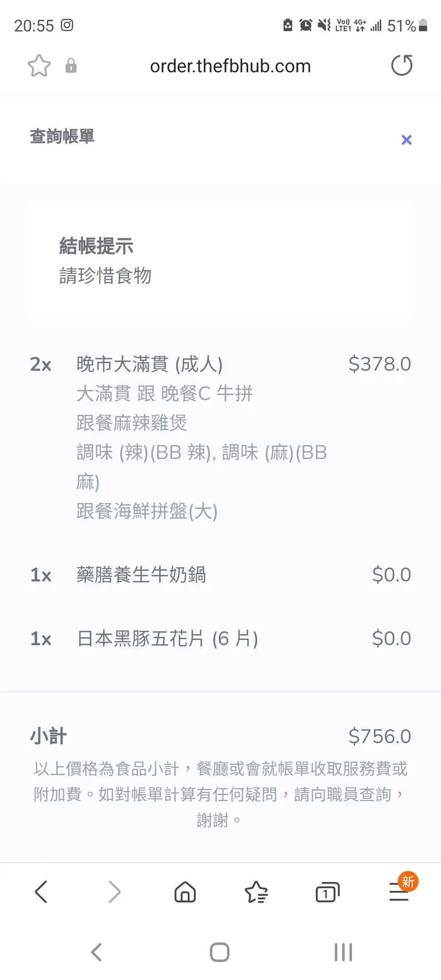441x980 pixels.
Task: Go forward using browser forward arrow
Action: coord(114,892)
